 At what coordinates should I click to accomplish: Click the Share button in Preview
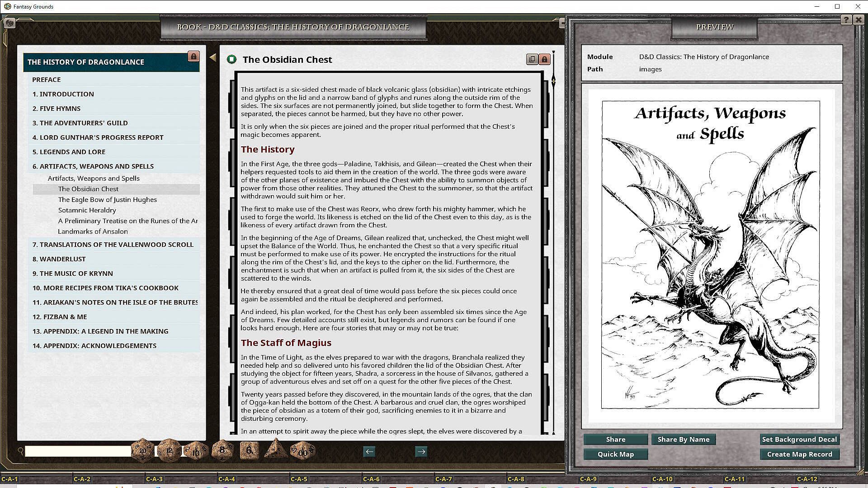[x=616, y=440]
